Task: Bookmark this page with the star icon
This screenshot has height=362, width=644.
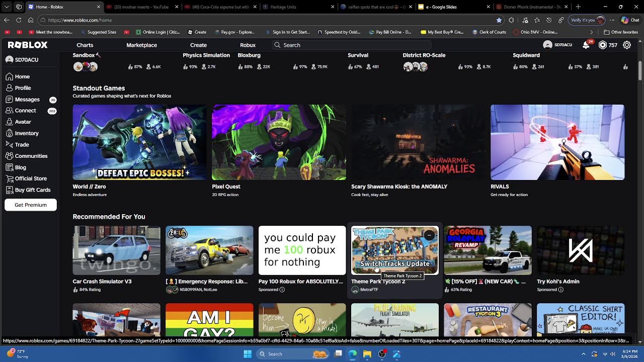Action: click(x=499, y=20)
